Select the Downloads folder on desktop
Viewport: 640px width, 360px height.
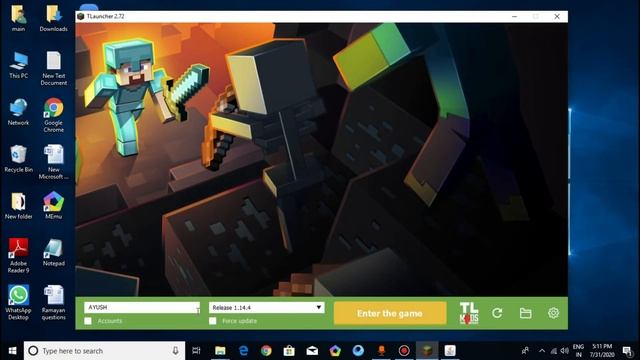tap(53, 19)
